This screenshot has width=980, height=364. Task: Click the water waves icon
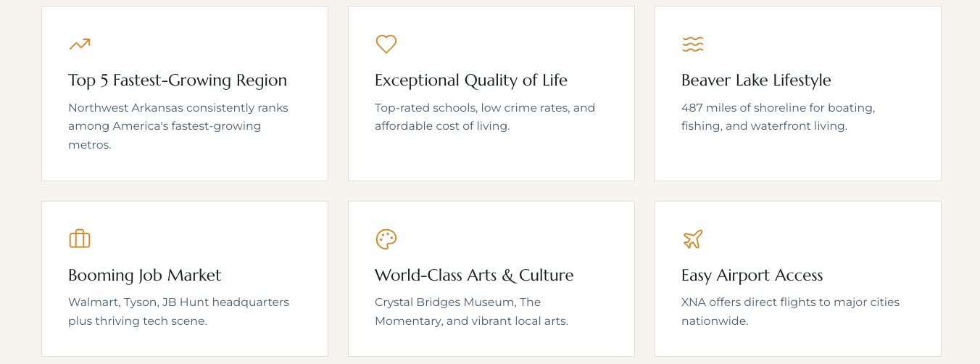click(x=692, y=44)
